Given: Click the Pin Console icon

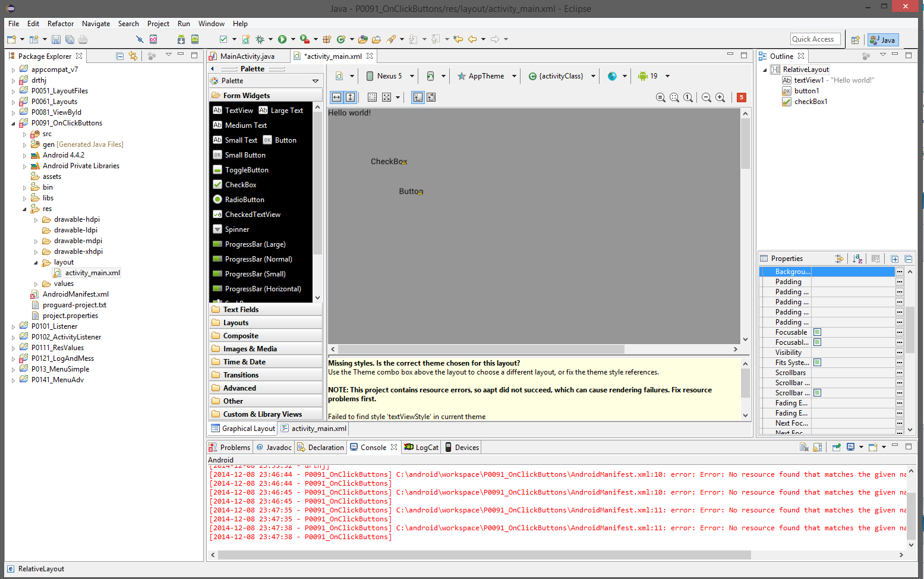Looking at the screenshot, I should click(837, 447).
